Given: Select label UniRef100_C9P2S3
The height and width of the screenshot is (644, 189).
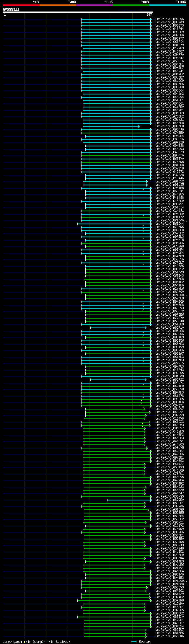Looking at the screenshot, I should 170,415.
